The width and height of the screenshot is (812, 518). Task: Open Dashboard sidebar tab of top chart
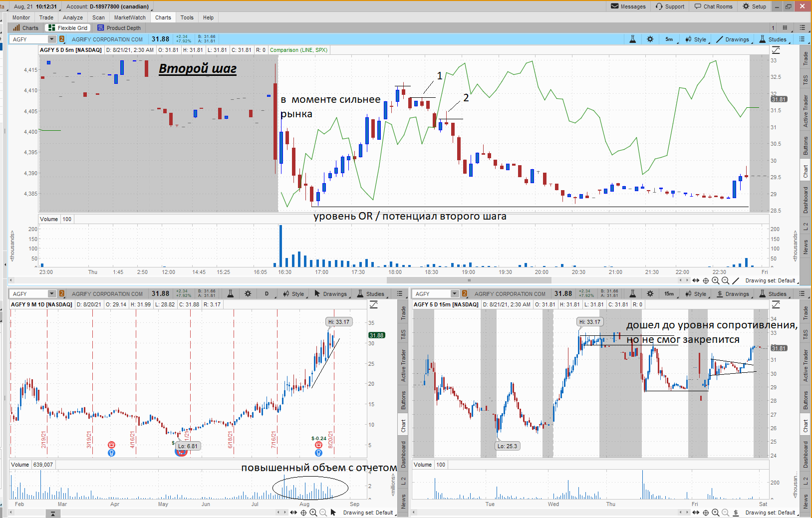click(x=805, y=200)
